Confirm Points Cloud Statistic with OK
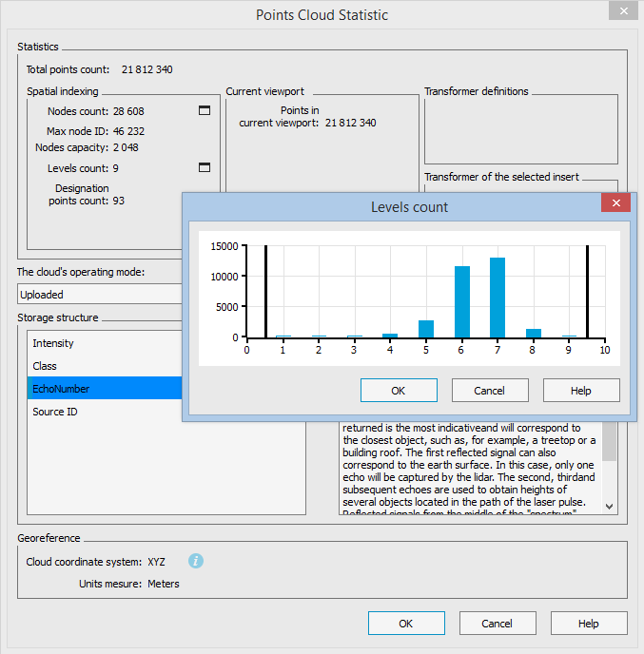 click(406, 624)
